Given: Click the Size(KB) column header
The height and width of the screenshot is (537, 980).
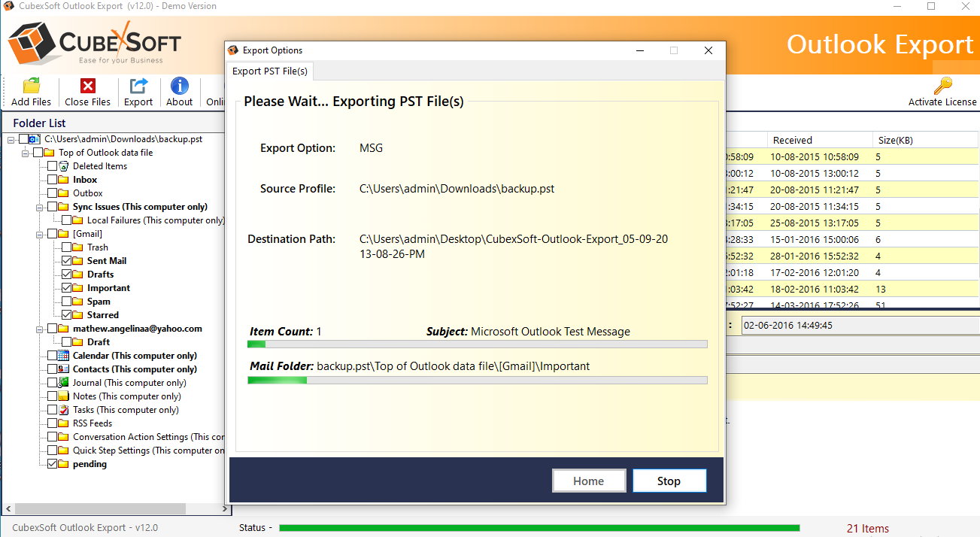Looking at the screenshot, I should [x=926, y=140].
